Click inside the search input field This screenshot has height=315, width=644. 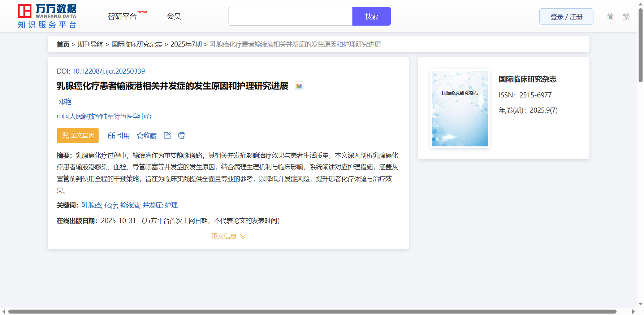click(290, 16)
